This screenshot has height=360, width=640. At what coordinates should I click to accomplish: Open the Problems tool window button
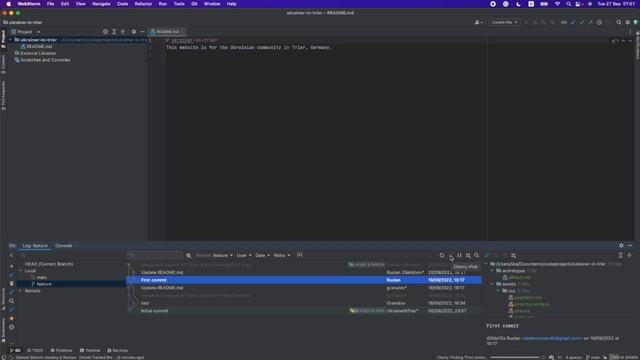point(61,351)
